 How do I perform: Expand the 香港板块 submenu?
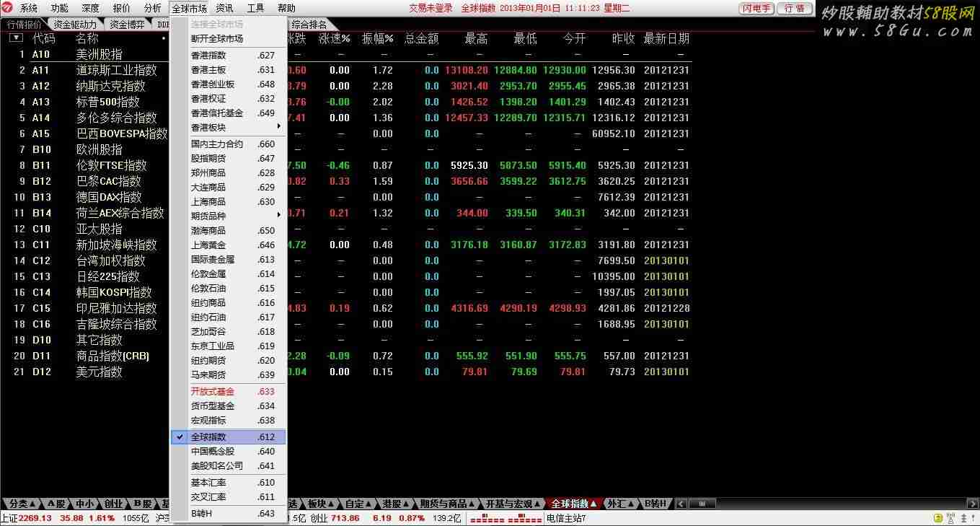[x=229, y=128]
